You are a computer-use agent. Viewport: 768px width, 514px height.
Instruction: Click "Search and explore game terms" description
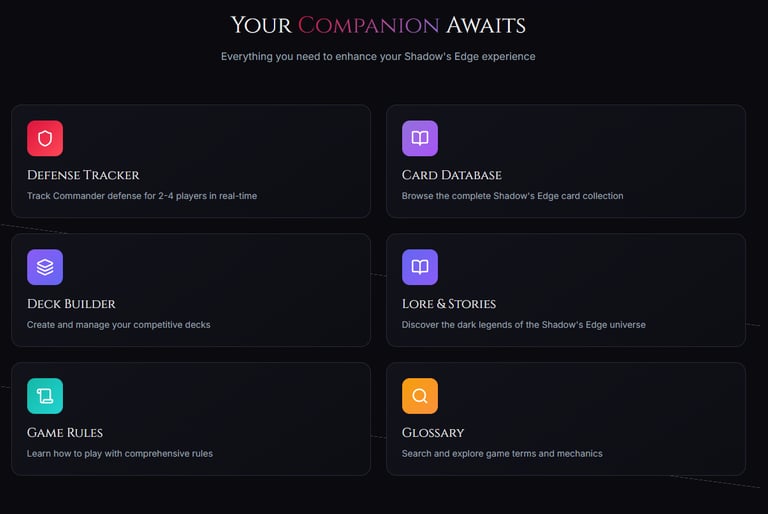[502, 453]
